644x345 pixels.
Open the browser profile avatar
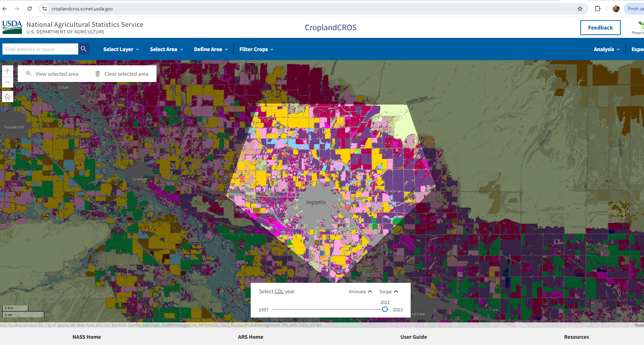616,9
